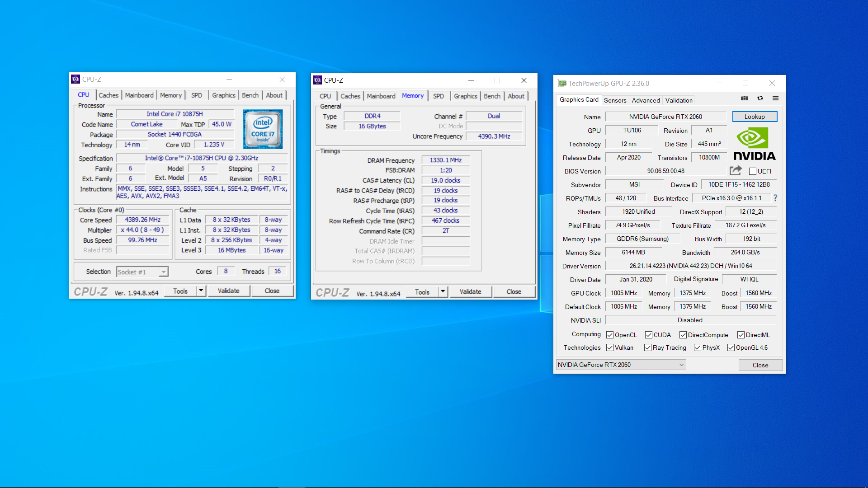Click the NVIDIA logo in GPU-Z
This screenshot has height=488, width=868.
[754, 144]
